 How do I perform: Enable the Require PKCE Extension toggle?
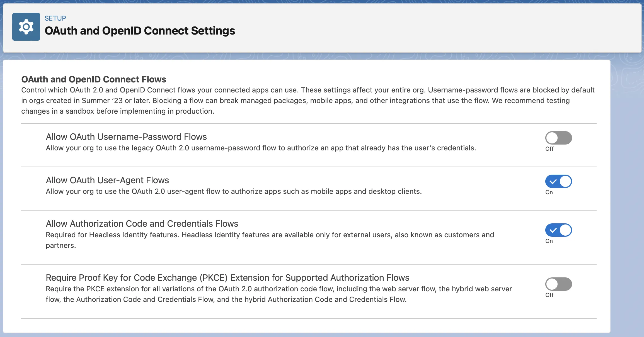(x=558, y=284)
